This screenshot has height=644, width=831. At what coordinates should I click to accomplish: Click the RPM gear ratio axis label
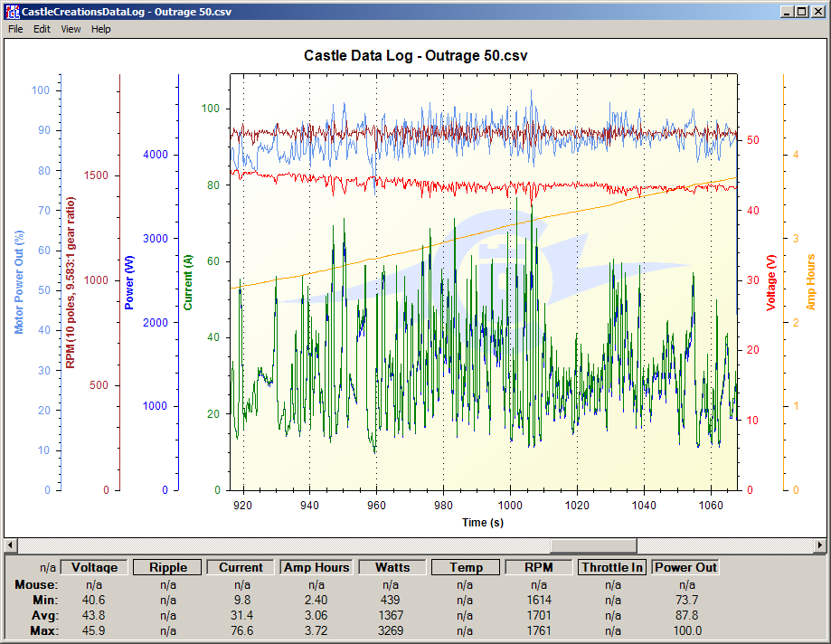tap(71, 282)
